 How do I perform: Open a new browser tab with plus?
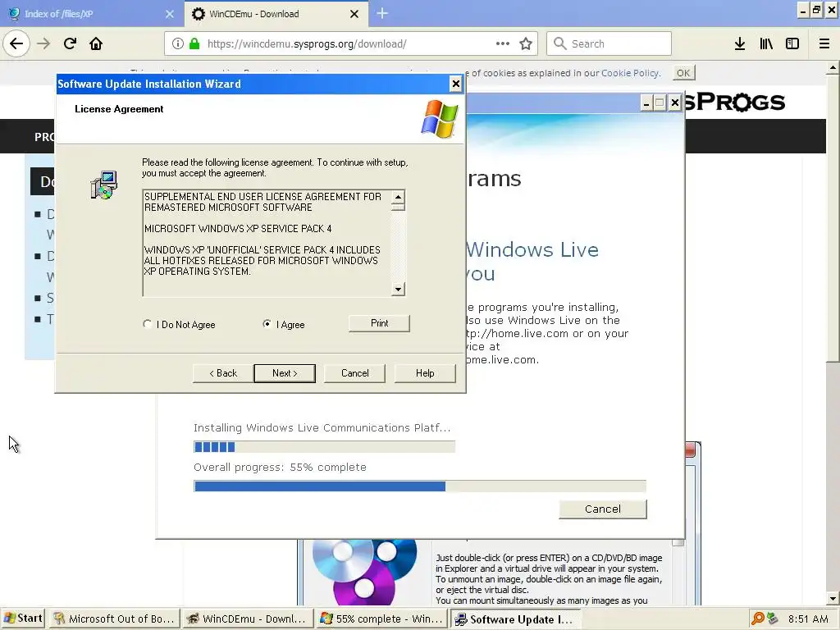click(382, 13)
